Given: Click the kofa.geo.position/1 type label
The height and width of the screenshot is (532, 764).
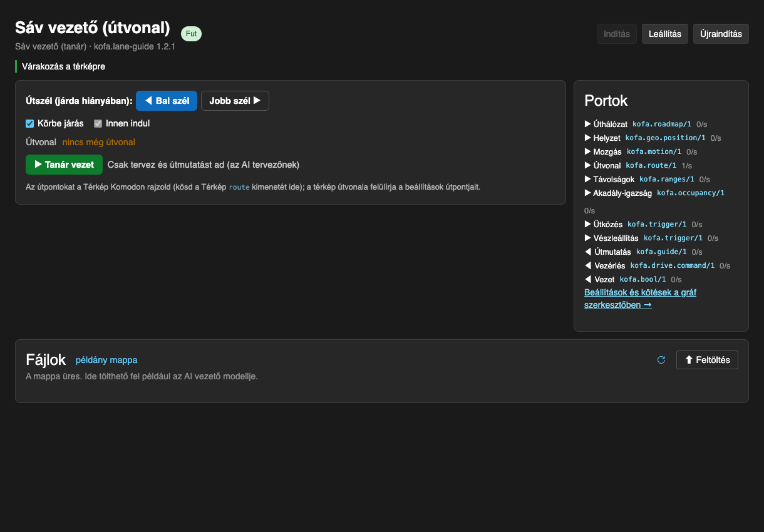Looking at the screenshot, I should pyautogui.click(x=666, y=138).
